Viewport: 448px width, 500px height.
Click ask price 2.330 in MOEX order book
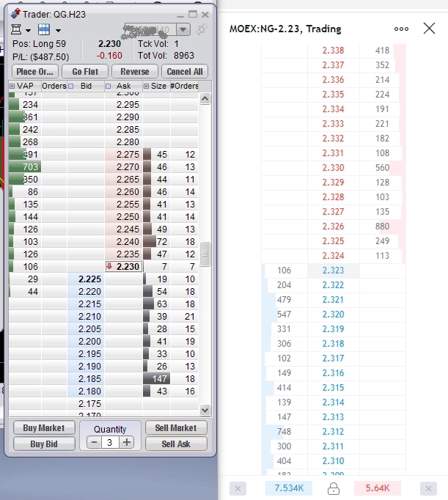click(x=333, y=168)
